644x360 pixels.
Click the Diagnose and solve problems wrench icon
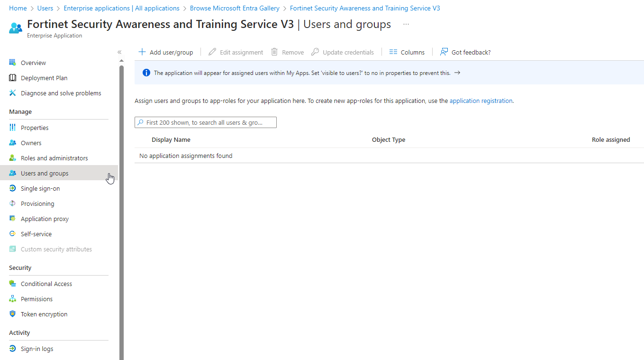pyautogui.click(x=13, y=93)
